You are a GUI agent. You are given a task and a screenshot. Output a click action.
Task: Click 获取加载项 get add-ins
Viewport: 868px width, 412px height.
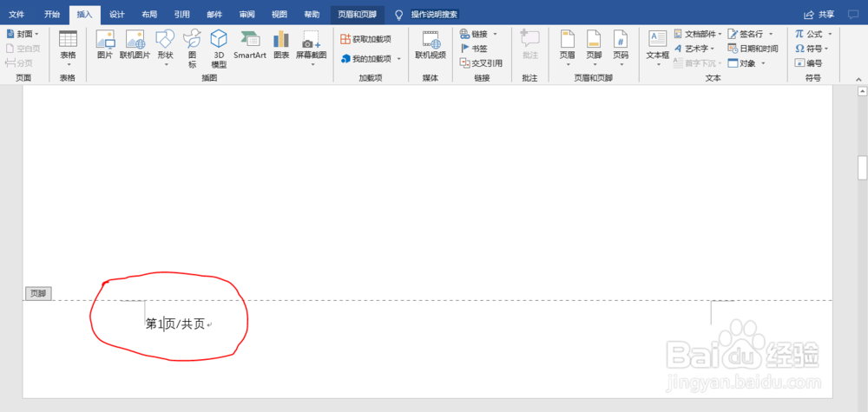(x=366, y=39)
